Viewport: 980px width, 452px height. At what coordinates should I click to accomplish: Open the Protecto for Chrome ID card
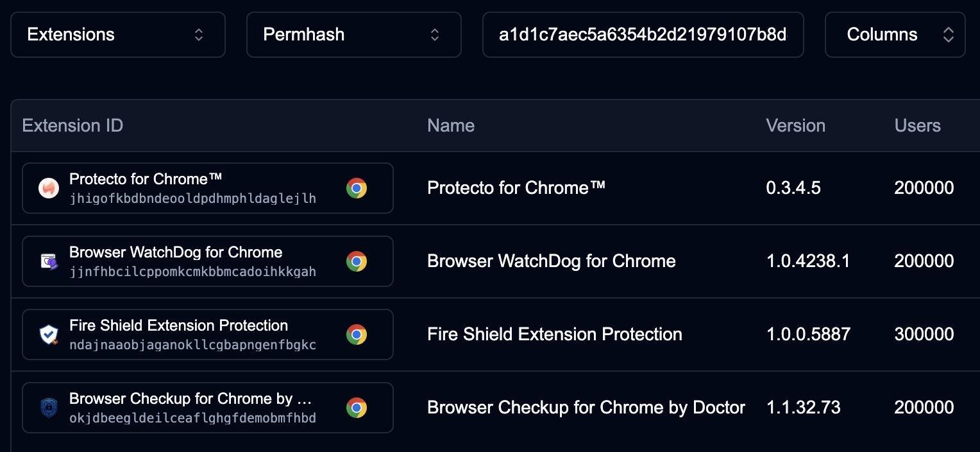tap(192, 188)
